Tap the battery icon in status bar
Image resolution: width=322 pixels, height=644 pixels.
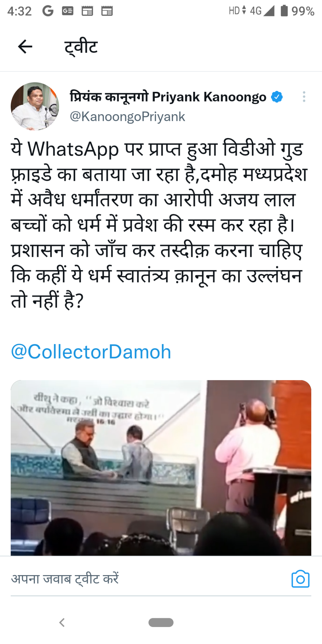point(284,11)
